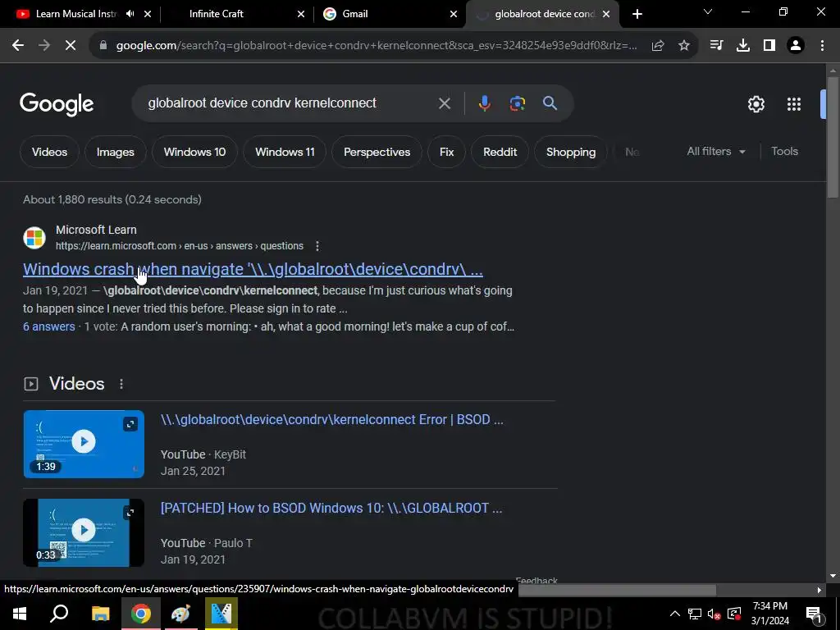Open the Windows crash when navigate result link
The image size is (840, 630).
tap(253, 269)
